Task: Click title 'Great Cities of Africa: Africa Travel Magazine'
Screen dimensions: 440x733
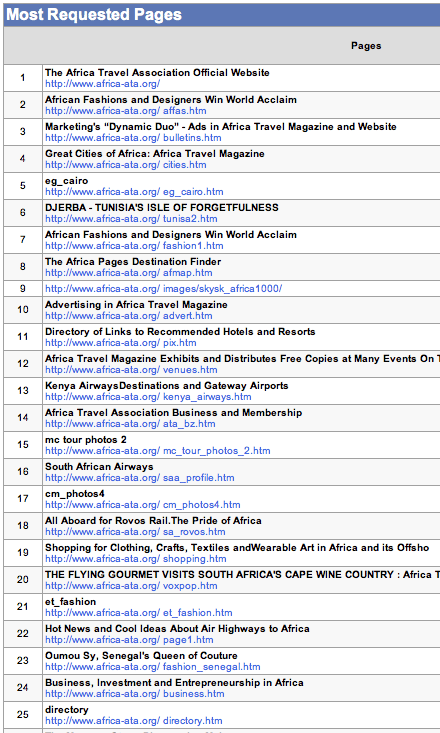Action: point(155,154)
